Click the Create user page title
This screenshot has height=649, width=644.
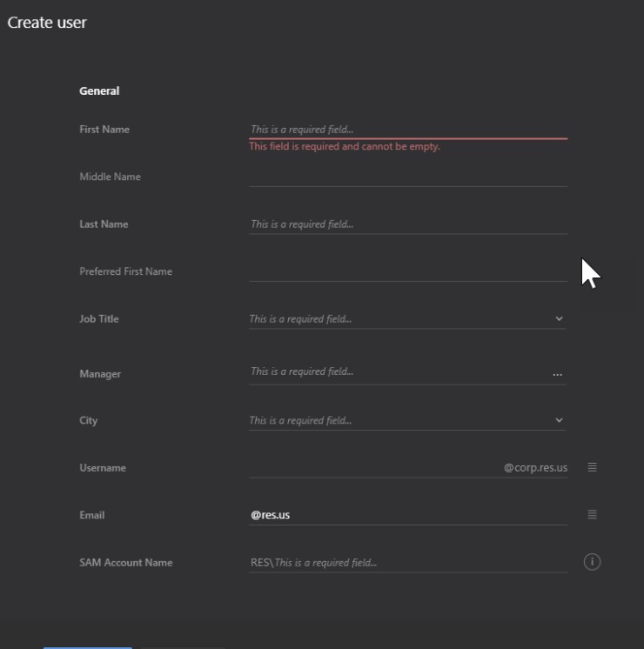coord(47,23)
